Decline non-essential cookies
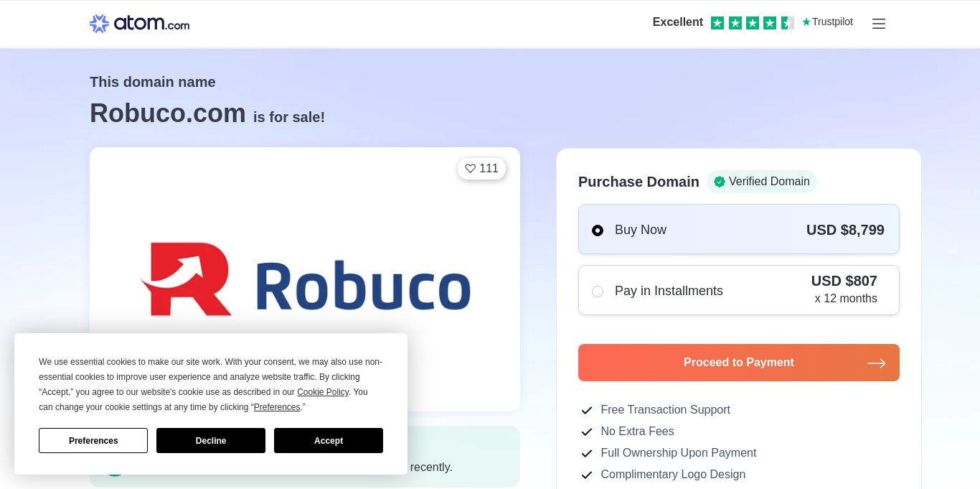The image size is (980, 489). click(211, 441)
